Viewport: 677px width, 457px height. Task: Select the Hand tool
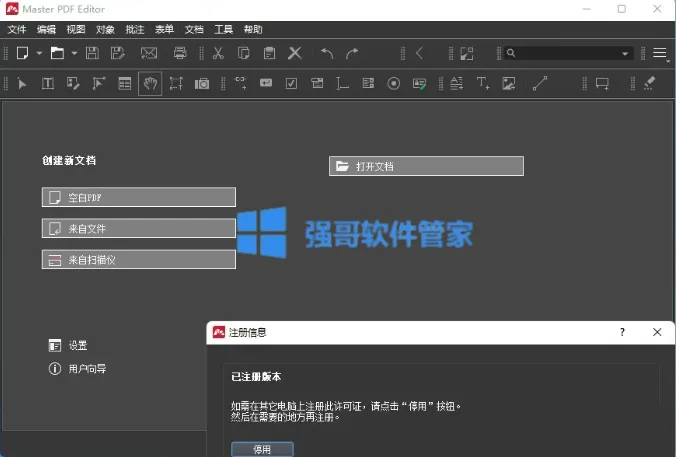pos(150,83)
